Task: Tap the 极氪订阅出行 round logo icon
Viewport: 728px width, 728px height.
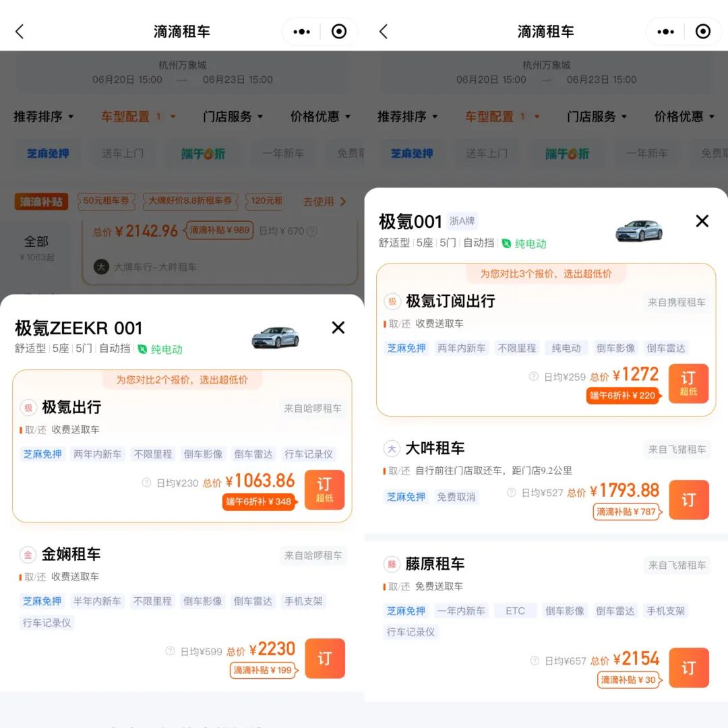Action: pos(392,301)
